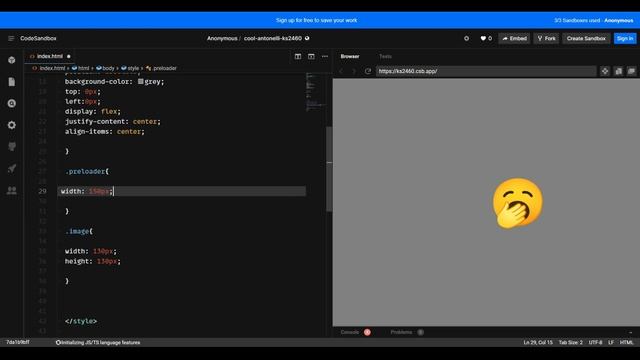640x360 pixels.
Task: Click the preview inspect icon beside URL bar
Action: pyautogui.click(x=605, y=71)
